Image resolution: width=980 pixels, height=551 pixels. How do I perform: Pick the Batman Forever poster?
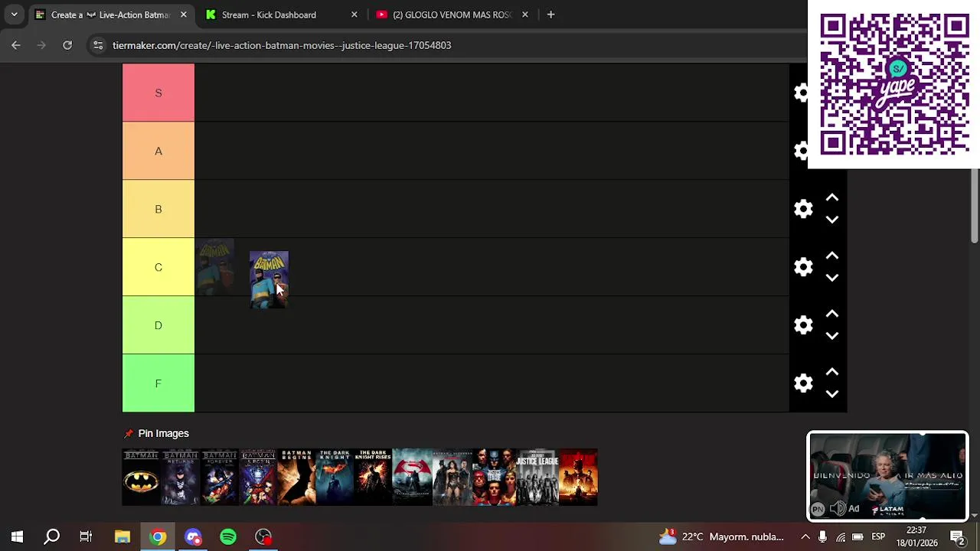[220, 478]
